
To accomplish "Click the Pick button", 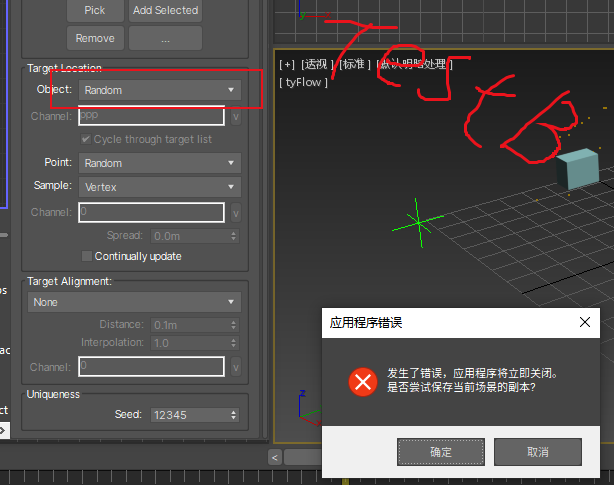I will (x=94, y=10).
